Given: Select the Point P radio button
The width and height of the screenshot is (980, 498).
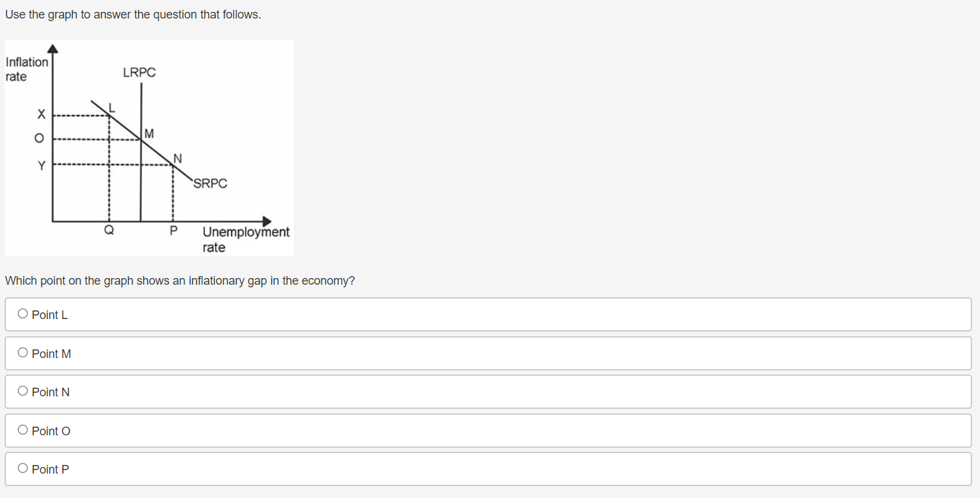Looking at the screenshot, I should coord(22,468).
